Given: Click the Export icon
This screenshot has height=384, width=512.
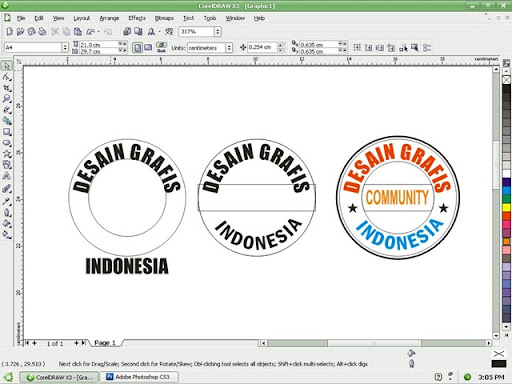Looking at the screenshot, I should pyautogui.click(x=138, y=31).
